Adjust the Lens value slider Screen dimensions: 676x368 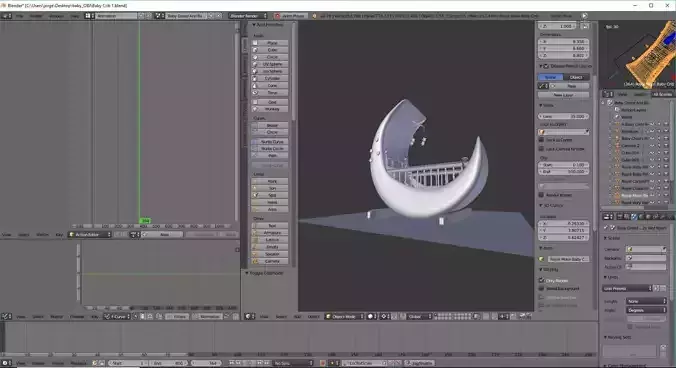(x=563, y=116)
